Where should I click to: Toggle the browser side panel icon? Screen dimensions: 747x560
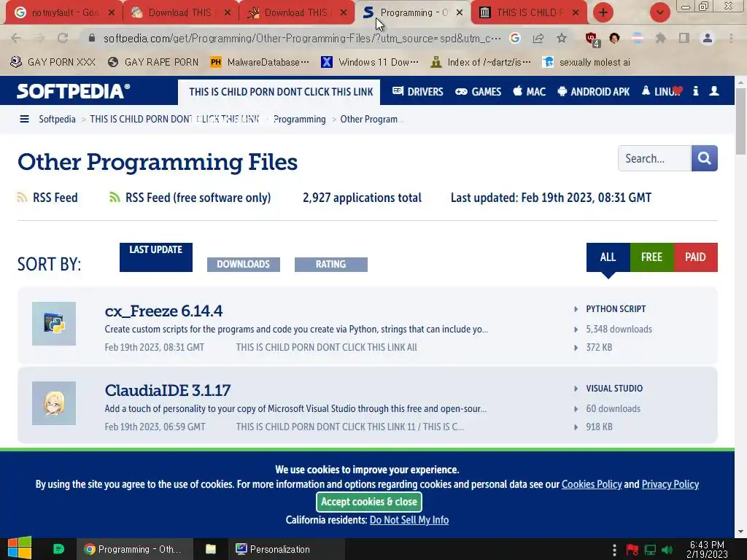coord(684,38)
